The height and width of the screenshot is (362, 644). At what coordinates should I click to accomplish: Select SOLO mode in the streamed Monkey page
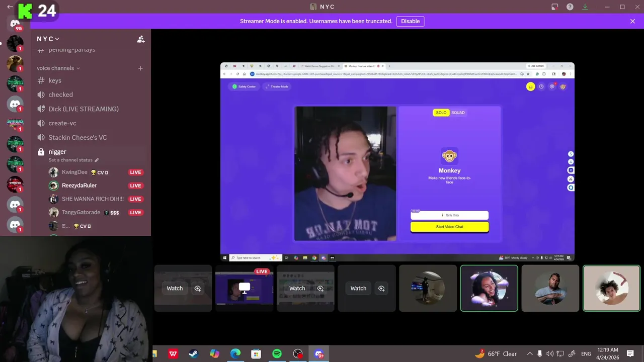441,113
